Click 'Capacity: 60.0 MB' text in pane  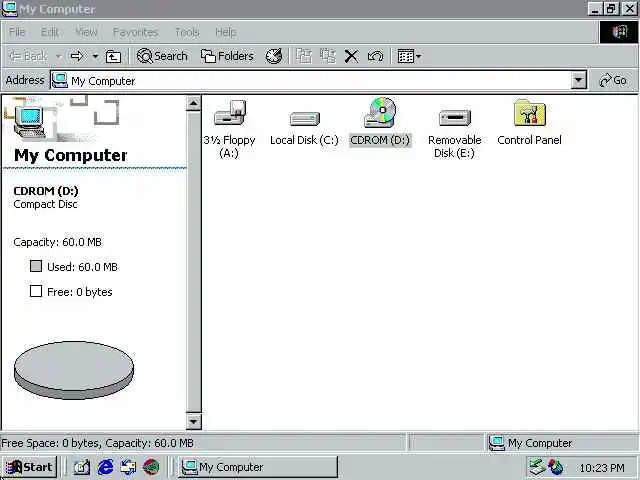pyautogui.click(x=58, y=242)
